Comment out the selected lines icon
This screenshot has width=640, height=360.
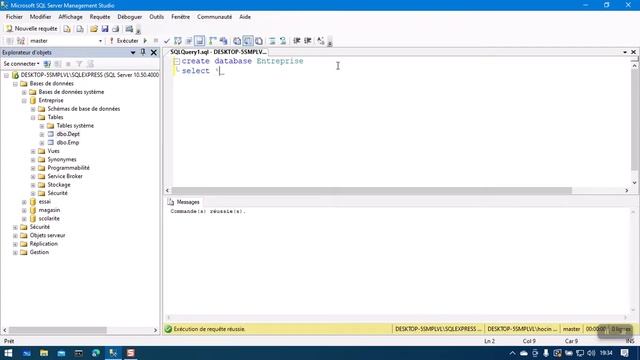click(272, 41)
